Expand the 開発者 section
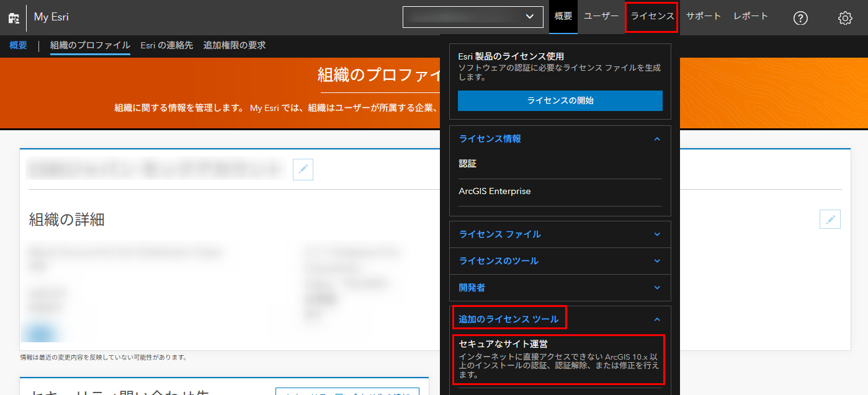Screen dimensions: 868x395 657,288
